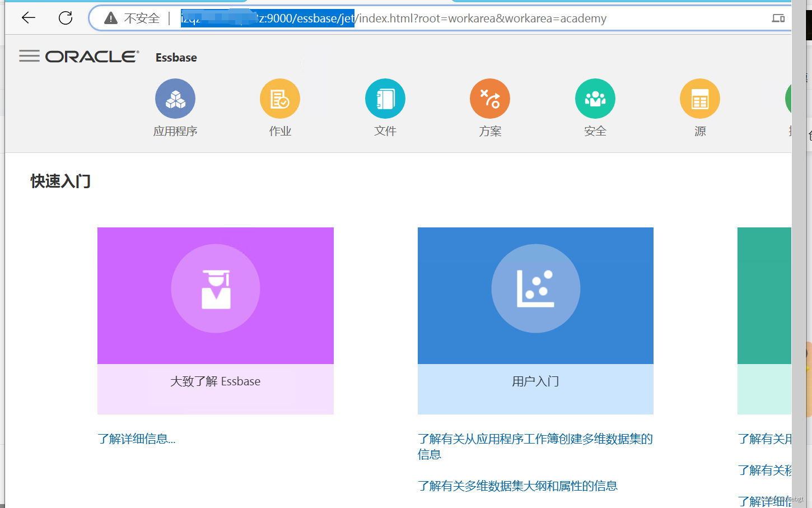Go back to the previous page
Viewport: 812px width, 508px height.
click(28, 17)
